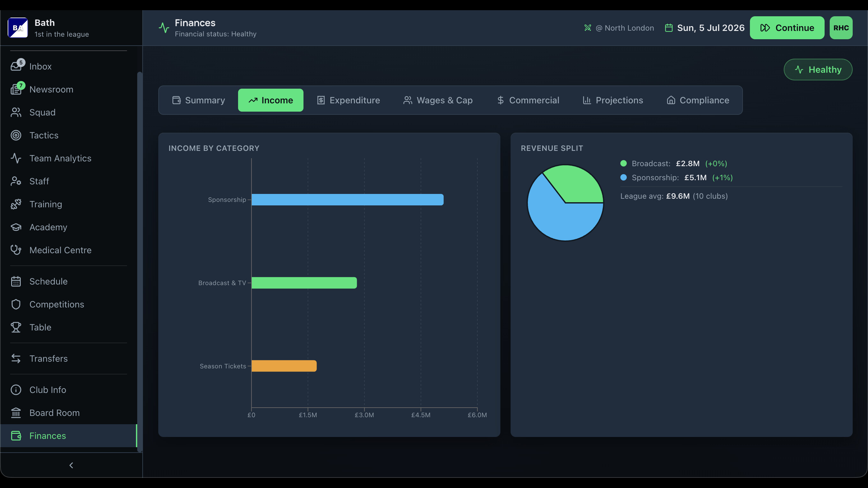Viewport: 868px width, 488px height.
Task: Click the Finances wallet icon in sidebar
Action: tap(16, 435)
